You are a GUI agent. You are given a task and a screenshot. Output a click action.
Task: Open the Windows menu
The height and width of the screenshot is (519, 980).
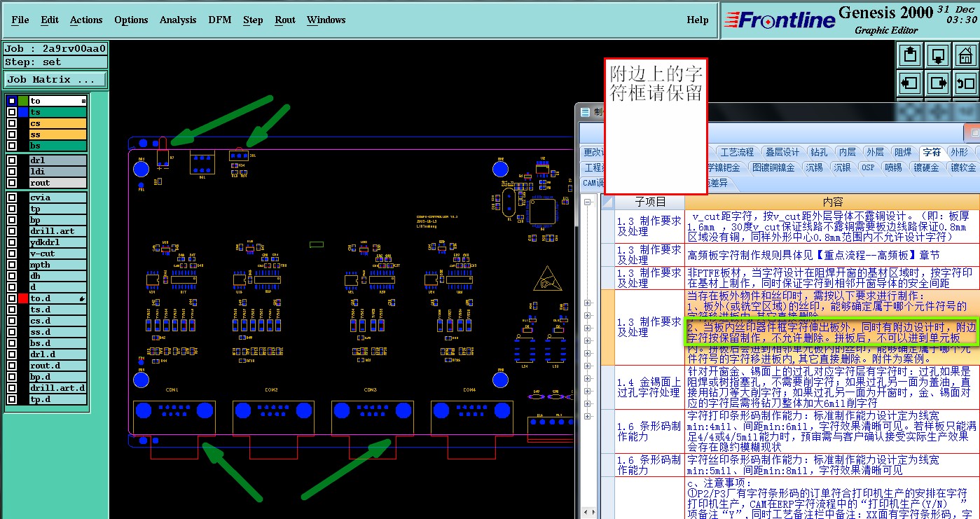pyautogui.click(x=326, y=20)
